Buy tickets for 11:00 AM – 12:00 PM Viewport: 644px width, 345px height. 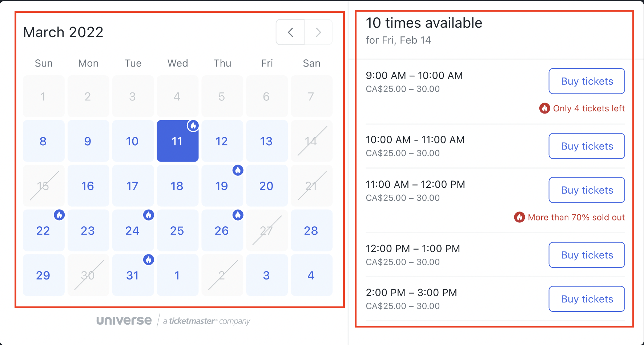[587, 190]
